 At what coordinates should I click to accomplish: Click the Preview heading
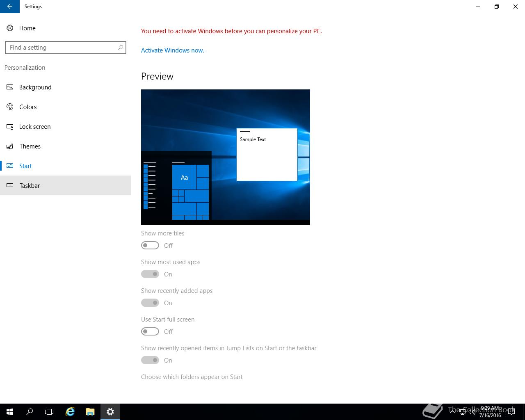click(x=157, y=76)
